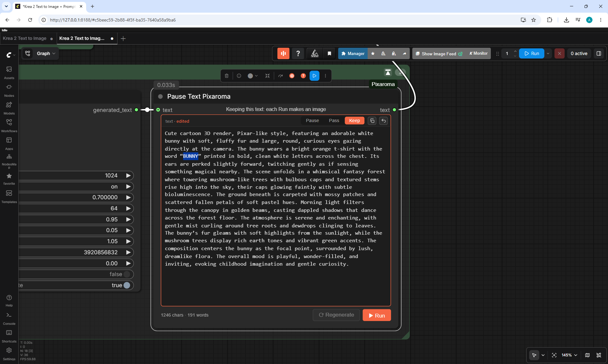Viewport: 608px width, 364px height.
Task: Open the favorite sidebar panel
Action: pyautogui.click(x=9, y=179)
